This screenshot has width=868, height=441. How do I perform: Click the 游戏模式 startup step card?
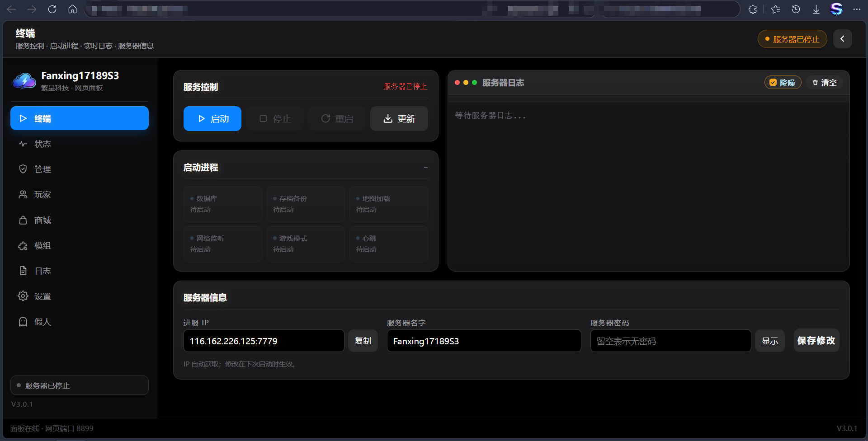click(x=306, y=244)
